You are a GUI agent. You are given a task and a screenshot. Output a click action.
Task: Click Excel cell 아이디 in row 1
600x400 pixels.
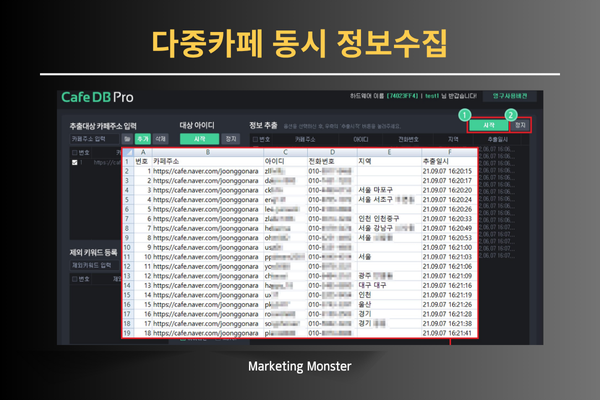coord(285,161)
